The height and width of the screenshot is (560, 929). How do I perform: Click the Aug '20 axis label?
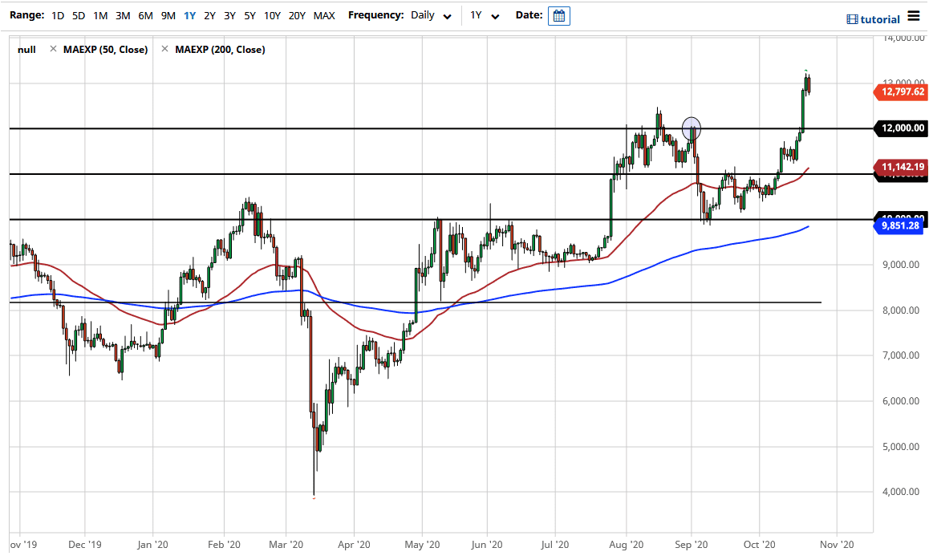(627, 545)
